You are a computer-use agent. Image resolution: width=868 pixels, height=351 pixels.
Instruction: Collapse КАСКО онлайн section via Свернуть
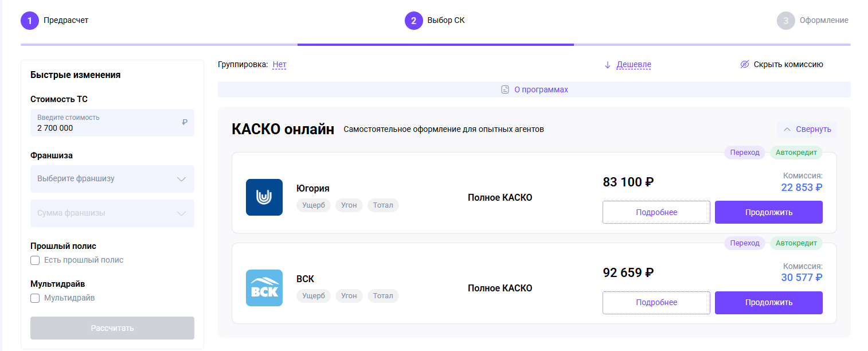tap(807, 130)
